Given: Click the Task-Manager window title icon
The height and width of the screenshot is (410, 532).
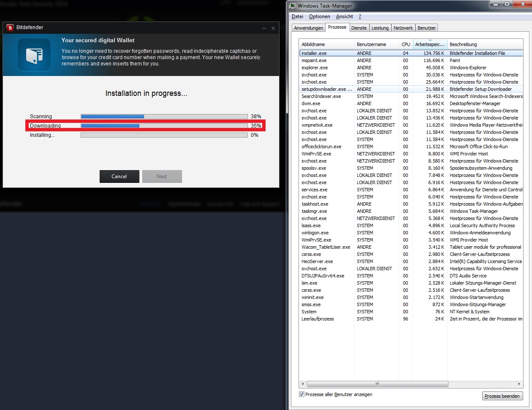Looking at the screenshot, I should click(x=293, y=6).
